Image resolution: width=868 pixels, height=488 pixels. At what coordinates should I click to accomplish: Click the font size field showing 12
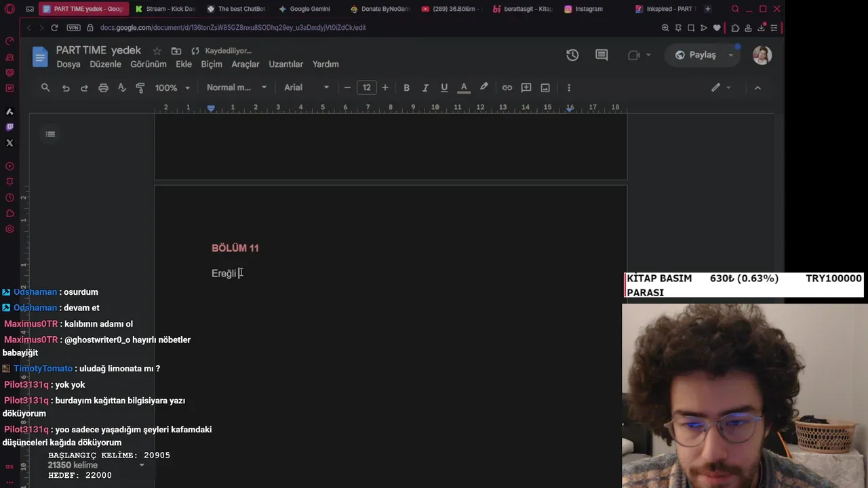click(x=366, y=87)
